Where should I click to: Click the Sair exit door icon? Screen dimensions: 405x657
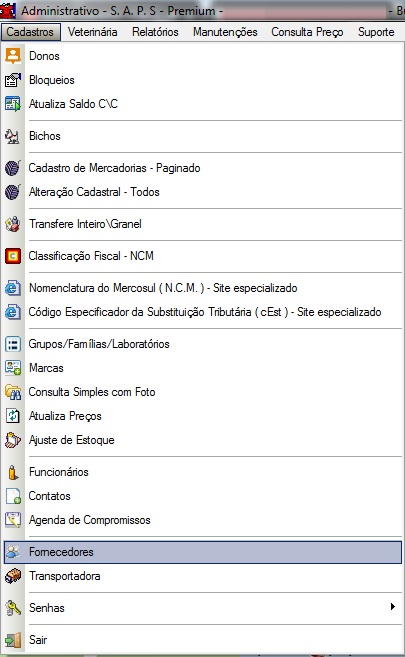coord(13,640)
